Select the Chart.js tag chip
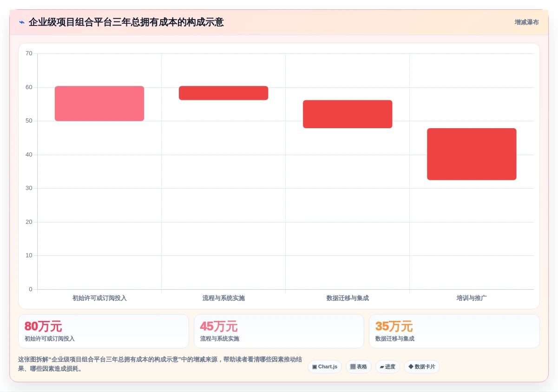Screen dimensions: 558x392 coord(325,367)
